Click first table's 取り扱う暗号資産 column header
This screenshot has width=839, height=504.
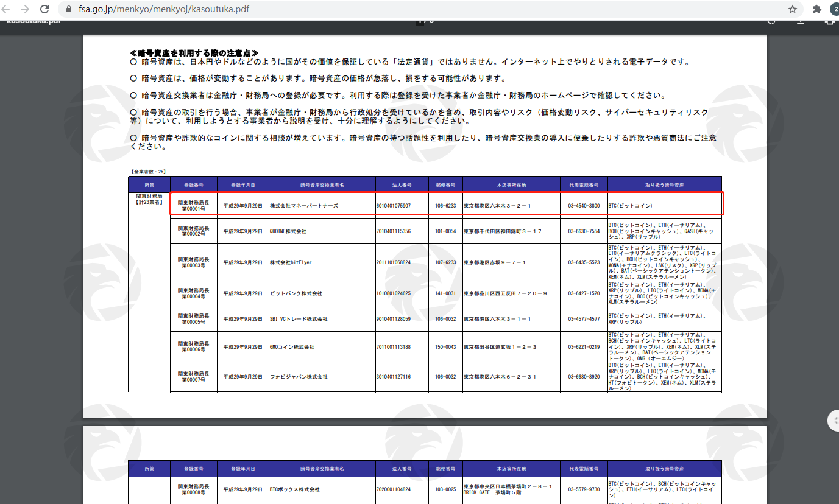664,184
